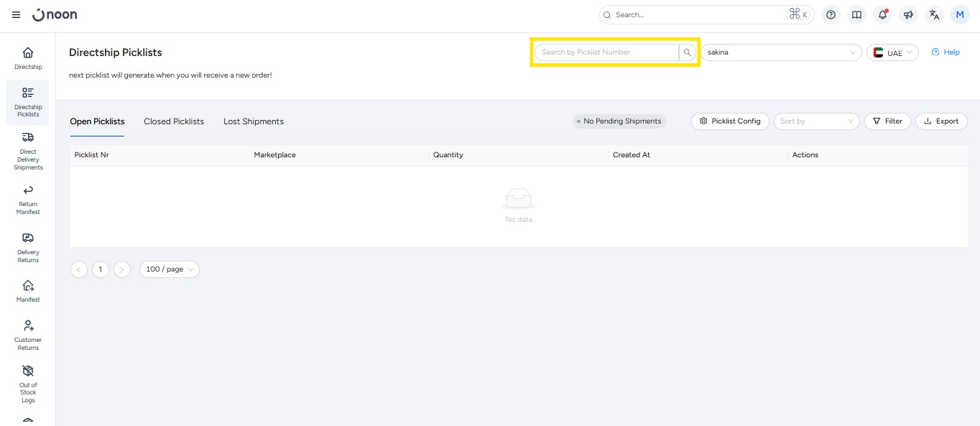980x426 pixels.
Task: Open the announcements megaphone icon
Action: 909,15
